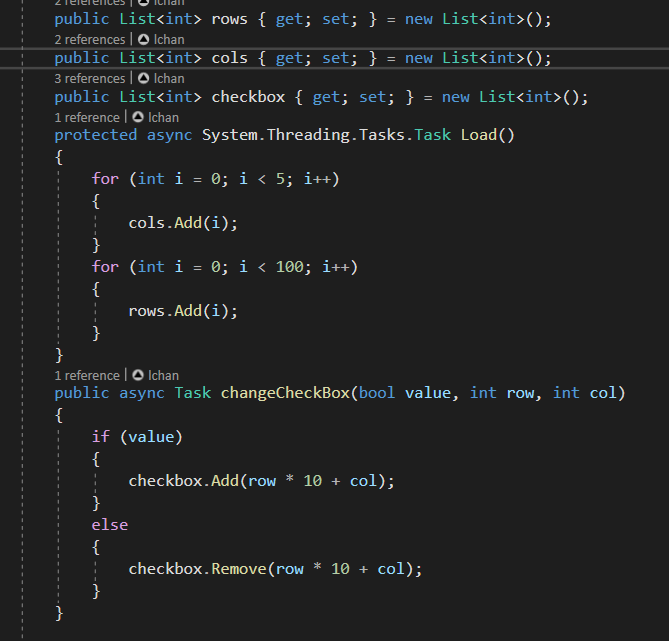The height and width of the screenshot is (641, 669).
Task: Click the closing brace ending changeCheckBox method
Action: tap(59, 614)
